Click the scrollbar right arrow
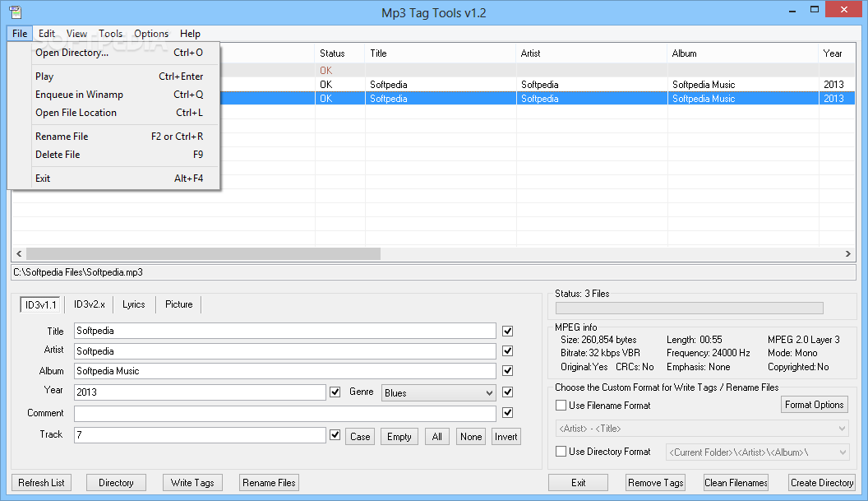 tap(848, 254)
